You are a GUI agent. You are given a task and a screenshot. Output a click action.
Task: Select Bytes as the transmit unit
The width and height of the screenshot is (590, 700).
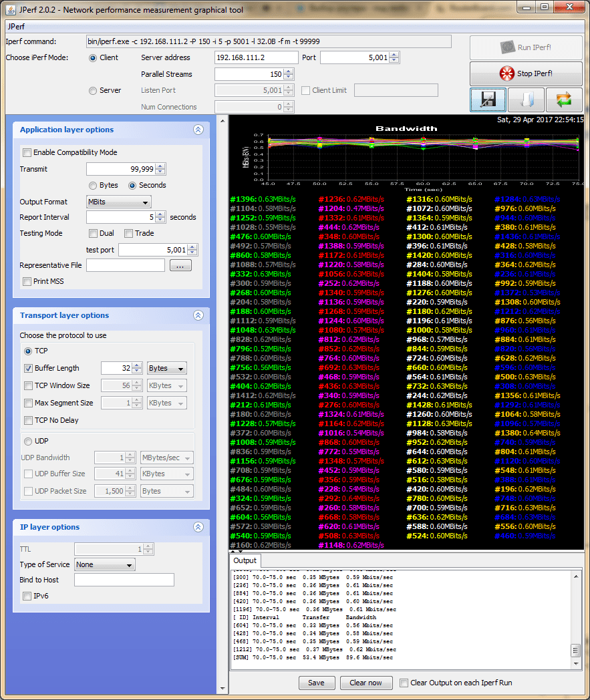94,185
